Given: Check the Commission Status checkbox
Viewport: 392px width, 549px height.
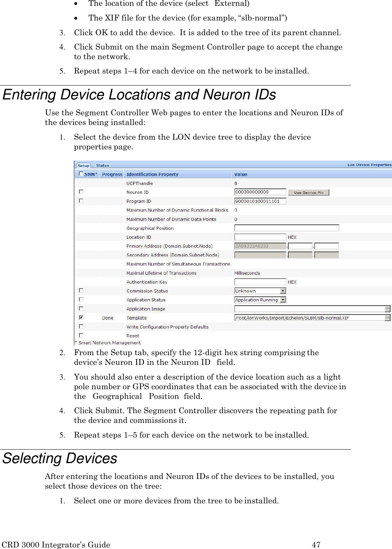Looking at the screenshot, I should (80, 291).
